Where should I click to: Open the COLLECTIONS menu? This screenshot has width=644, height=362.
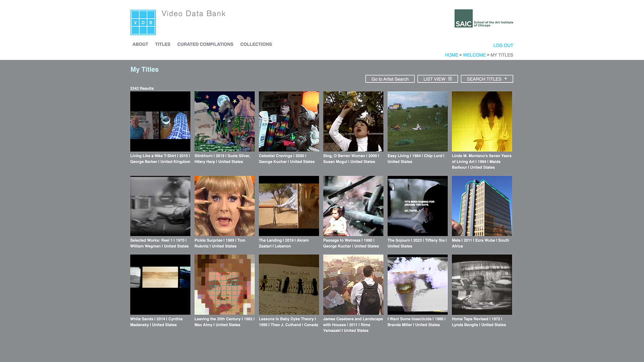256,44
